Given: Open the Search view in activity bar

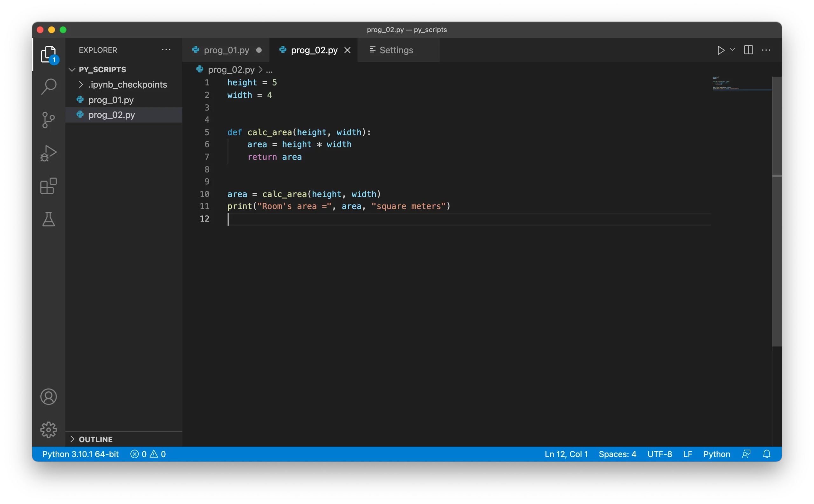Looking at the screenshot, I should coord(49,86).
